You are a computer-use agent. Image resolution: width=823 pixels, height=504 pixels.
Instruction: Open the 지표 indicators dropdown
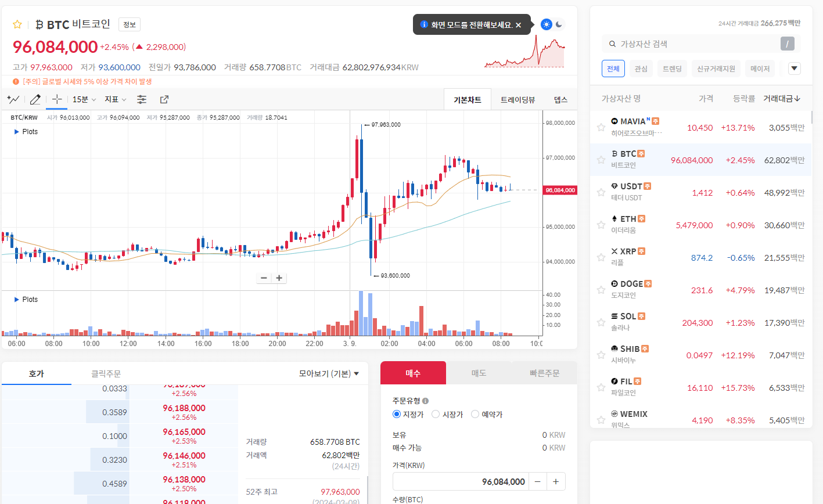[x=116, y=99]
